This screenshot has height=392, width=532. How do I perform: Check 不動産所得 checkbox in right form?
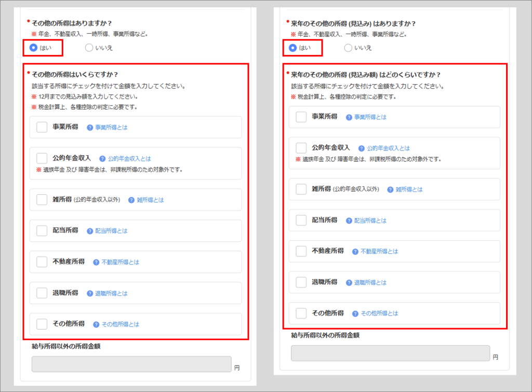coord(301,251)
